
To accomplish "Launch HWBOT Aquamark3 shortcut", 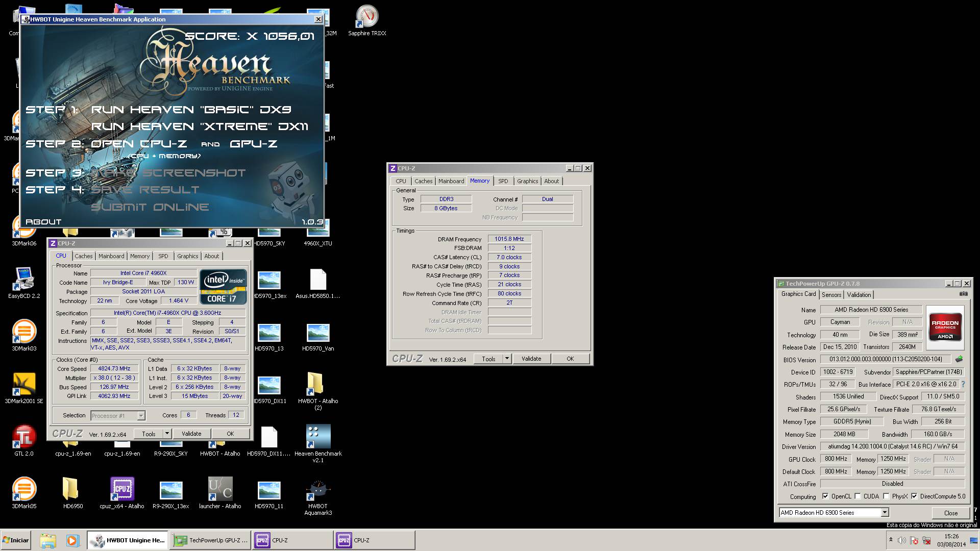I will click(x=318, y=496).
